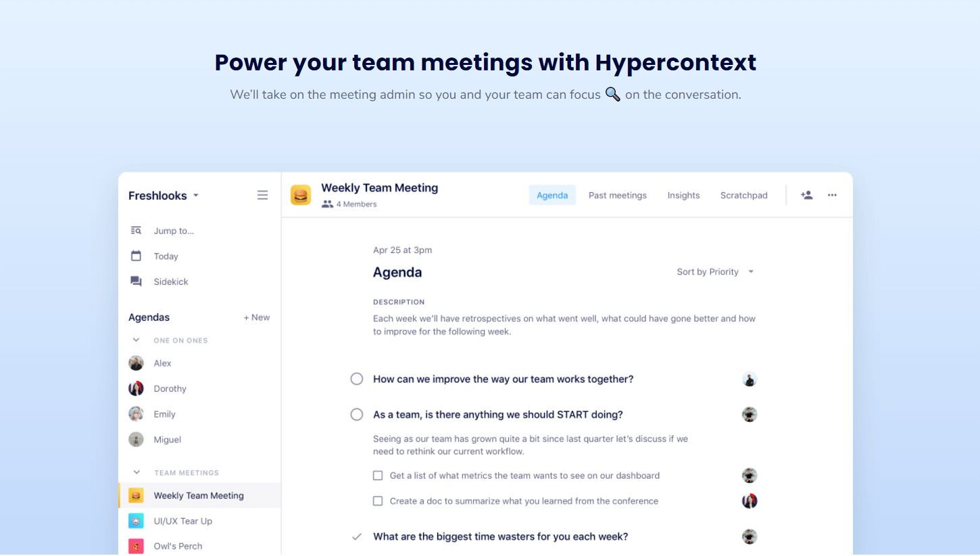The image size is (980, 556).
Task: Click the UI/UX Tear Up blue icon
Action: [136, 521]
